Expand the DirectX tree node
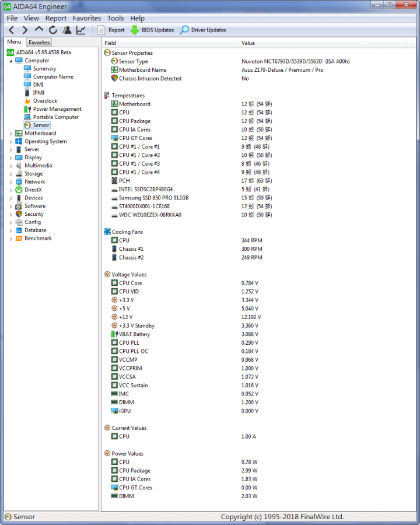 [11, 190]
